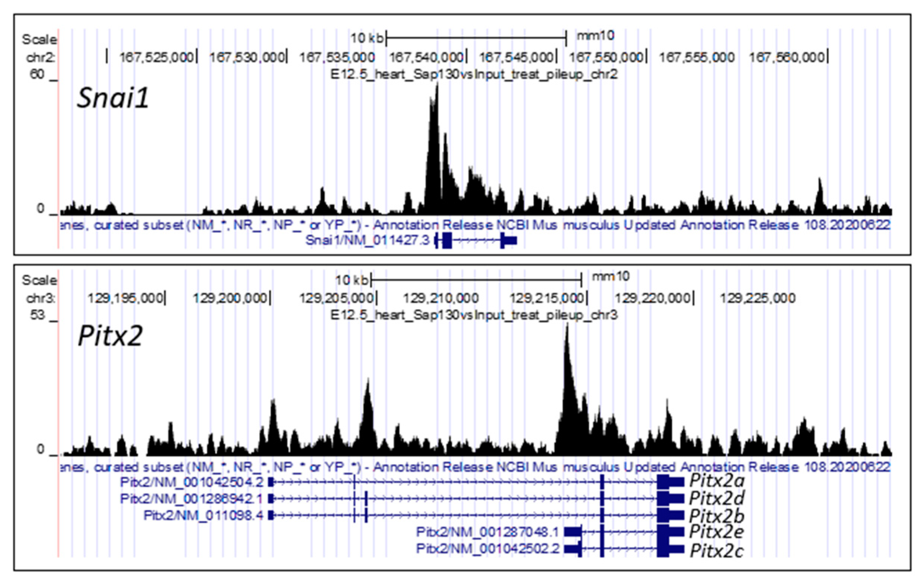924x584 pixels.
Task: Click the 10 kb scale bar in the Pitx2 panel
Action: (x=476, y=279)
